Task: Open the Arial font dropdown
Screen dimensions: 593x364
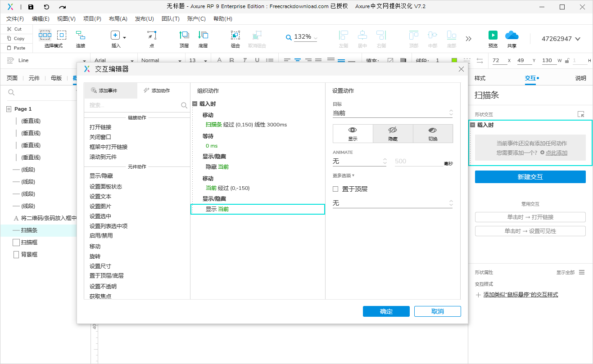Action: pos(114,60)
